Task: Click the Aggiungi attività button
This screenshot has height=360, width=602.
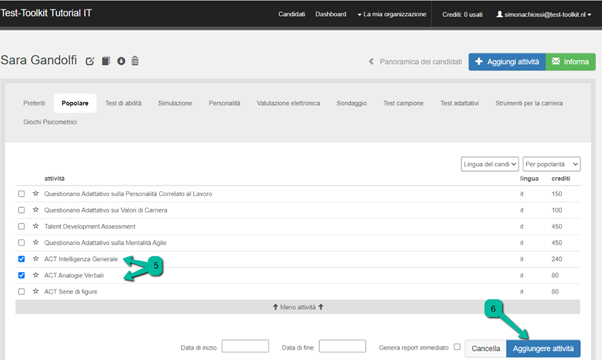Action: (x=507, y=62)
